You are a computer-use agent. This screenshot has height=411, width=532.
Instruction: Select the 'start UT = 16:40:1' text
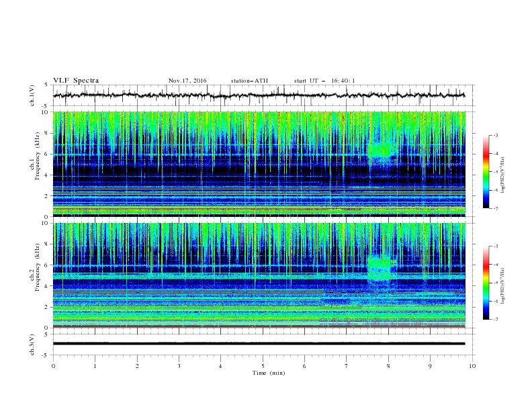[x=324, y=81]
